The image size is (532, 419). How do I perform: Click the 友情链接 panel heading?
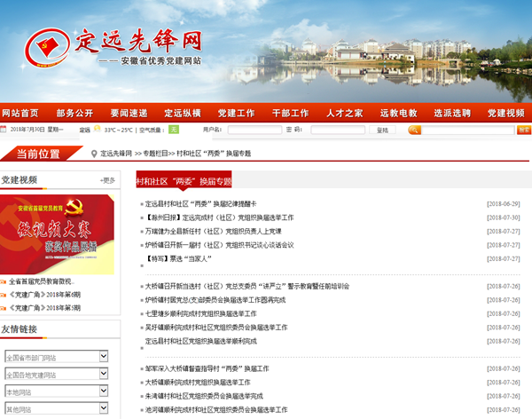click(x=19, y=329)
